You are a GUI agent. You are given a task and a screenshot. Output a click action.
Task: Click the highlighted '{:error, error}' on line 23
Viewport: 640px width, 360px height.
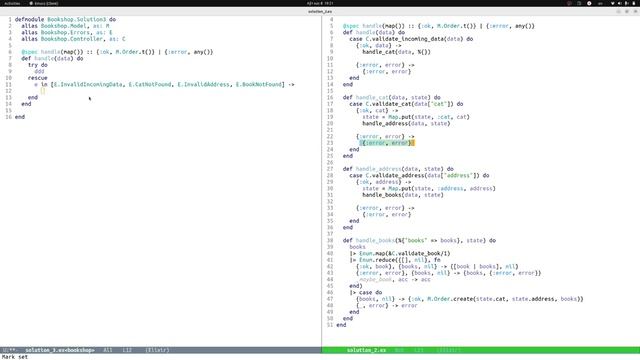387,143
